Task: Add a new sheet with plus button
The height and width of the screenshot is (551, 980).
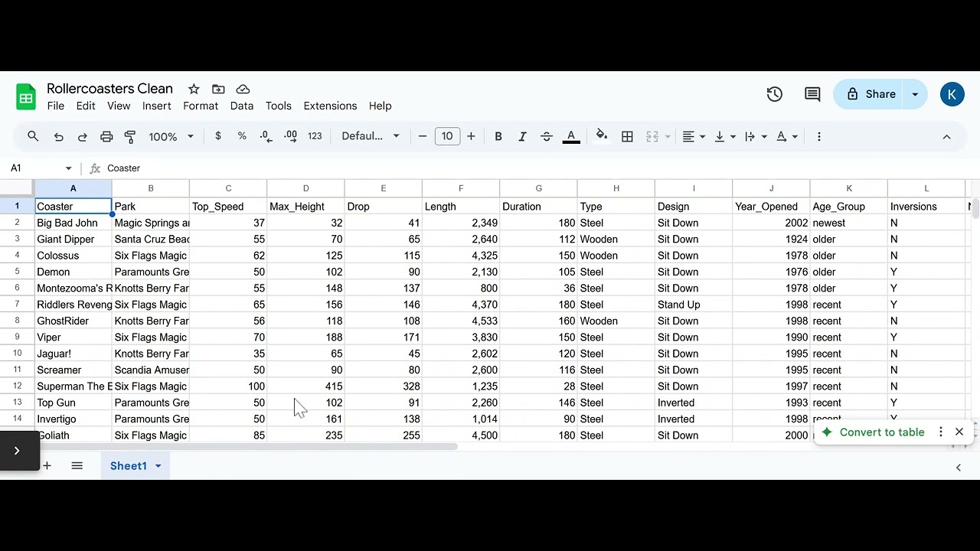Action: [47, 465]
